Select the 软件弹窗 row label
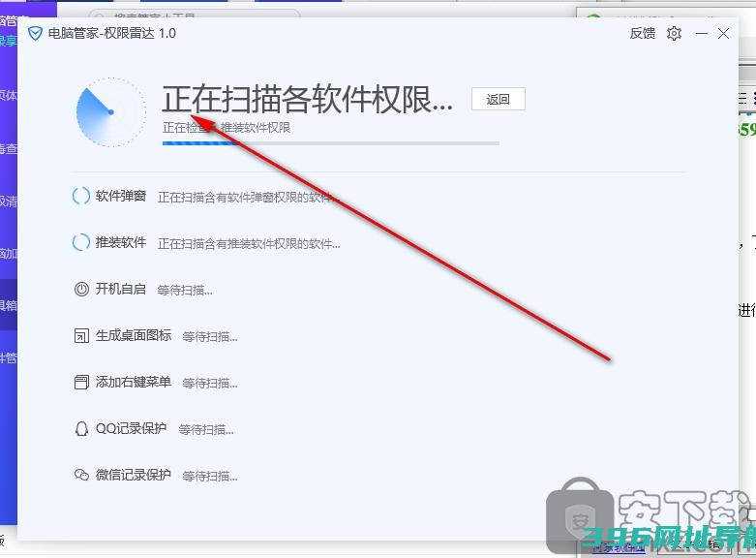 [x=121, y=196]
